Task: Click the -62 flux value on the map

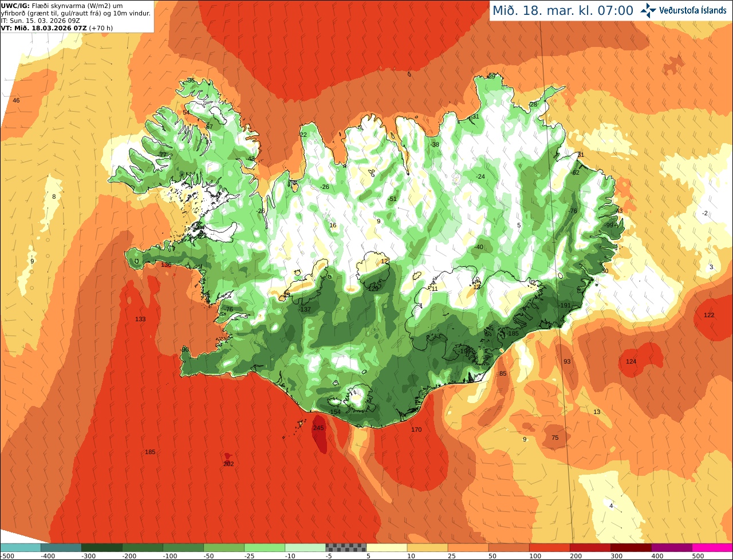Action: (x=576, y=172)
